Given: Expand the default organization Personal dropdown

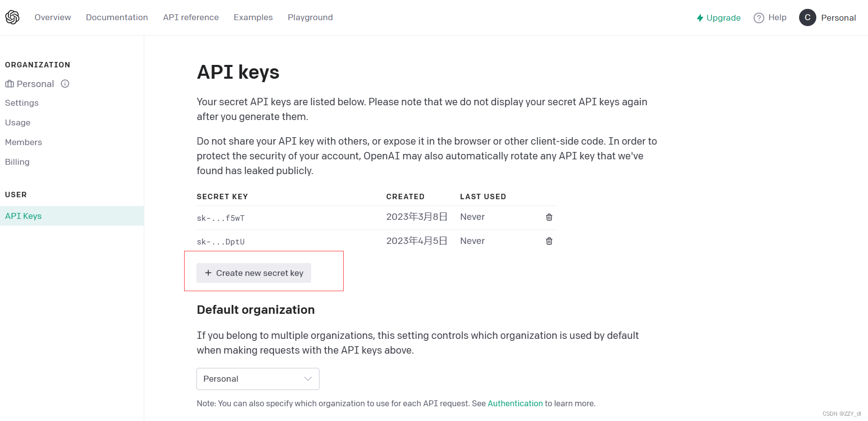Looking at the screenshot, I should [258, 379].
